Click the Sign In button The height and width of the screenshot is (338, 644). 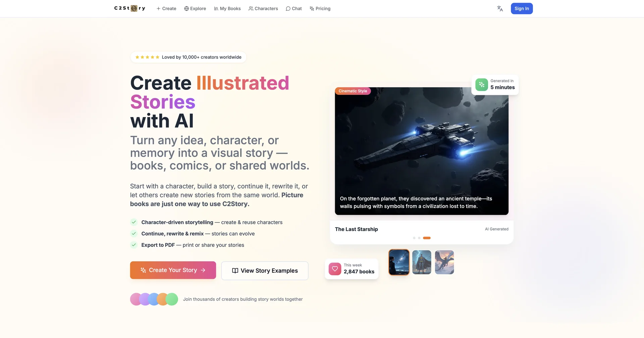click(522, 8)
